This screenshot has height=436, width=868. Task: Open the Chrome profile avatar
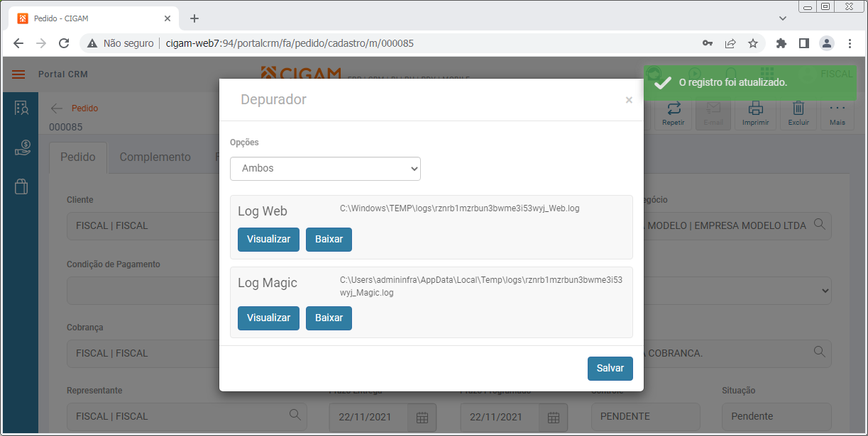(x=827, y=43)
